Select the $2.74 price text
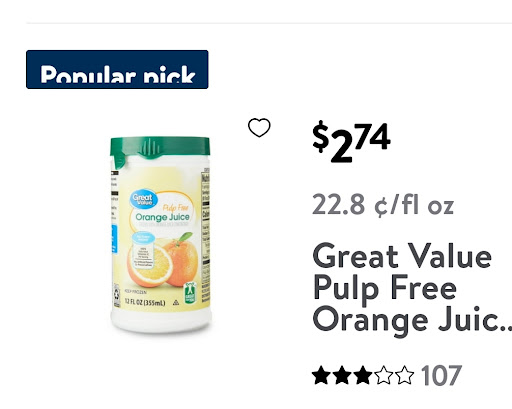512x409 pixels. 351,142
